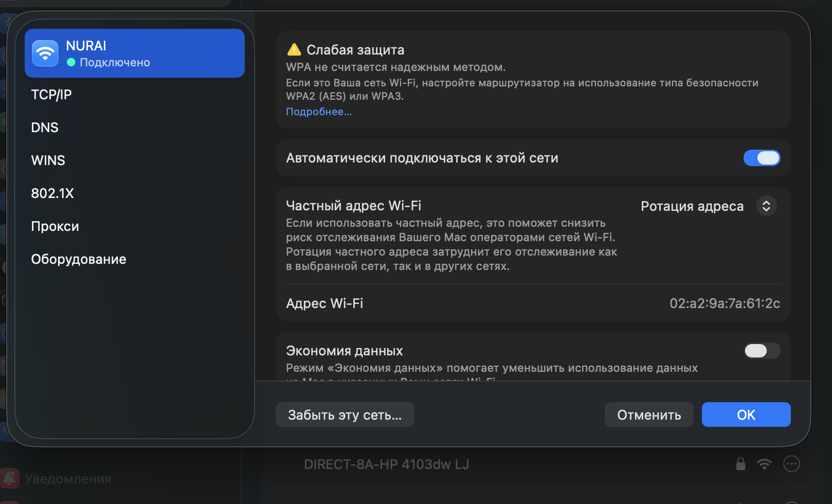Open the TCP/IP section

(x=51, y=95)
